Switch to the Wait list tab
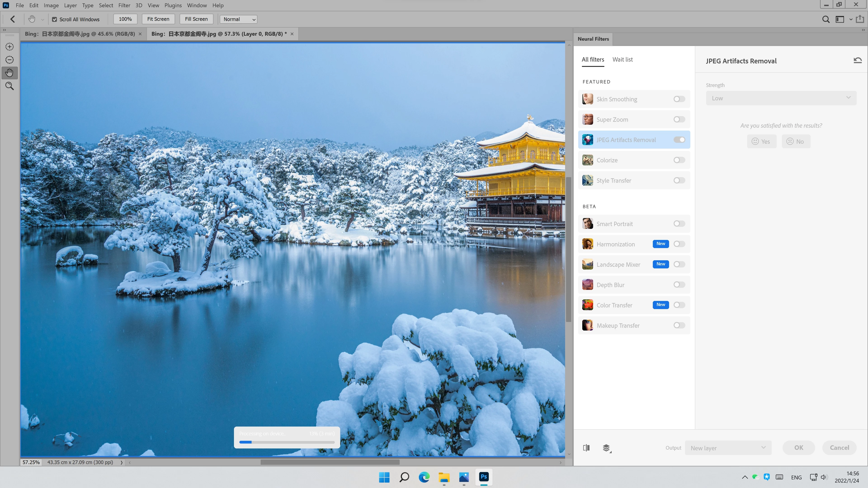 click(622, 60)
